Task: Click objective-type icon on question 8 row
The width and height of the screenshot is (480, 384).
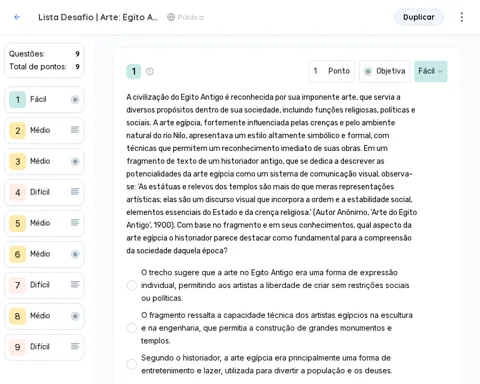Action: pos(75,316)
